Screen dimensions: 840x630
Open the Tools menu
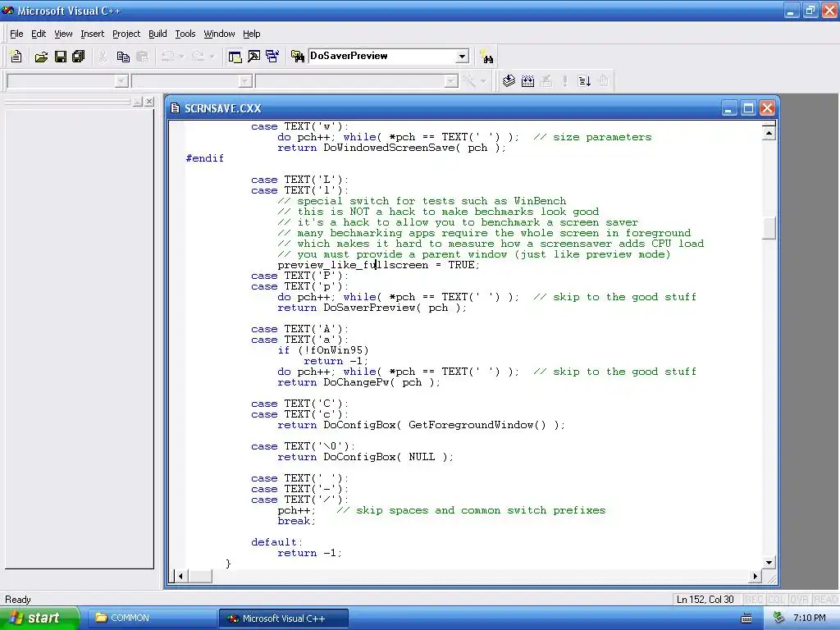click(x=185, y=34)
